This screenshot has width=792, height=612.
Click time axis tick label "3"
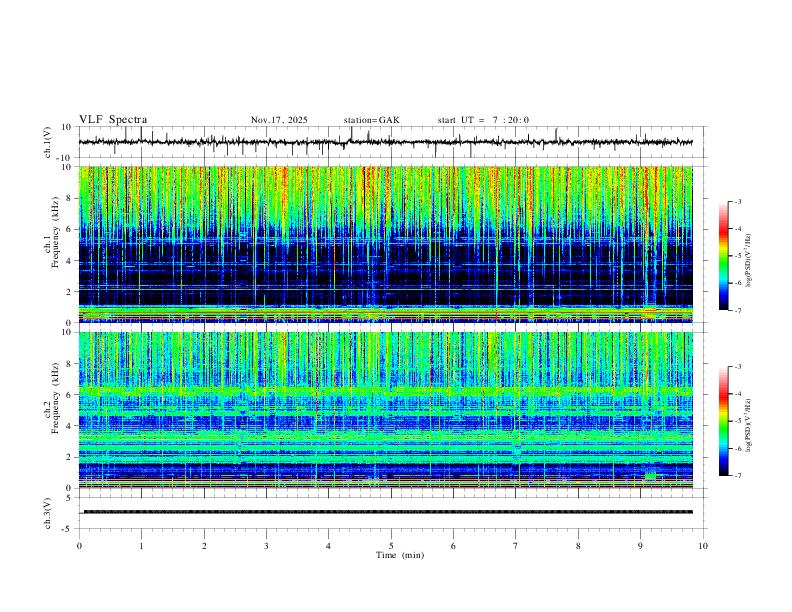click(266, 546)
